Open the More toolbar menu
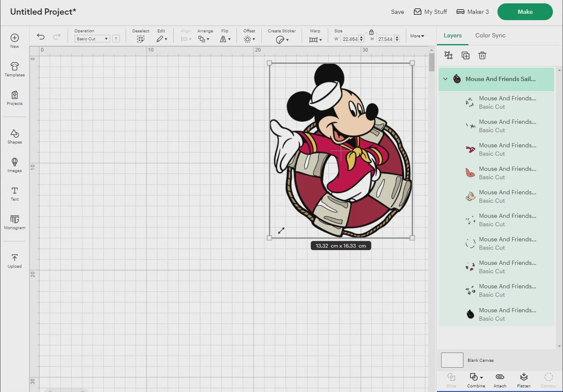The width and height of the screenshot is (563, 392). (x=417, y=36)
